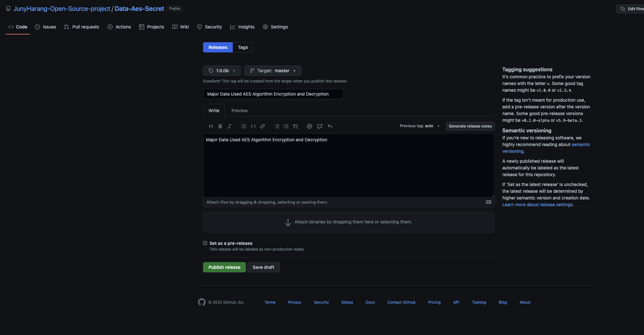Add a link with the chain icon
This screenshot has width=644, height=335.
tap(263, 126)
